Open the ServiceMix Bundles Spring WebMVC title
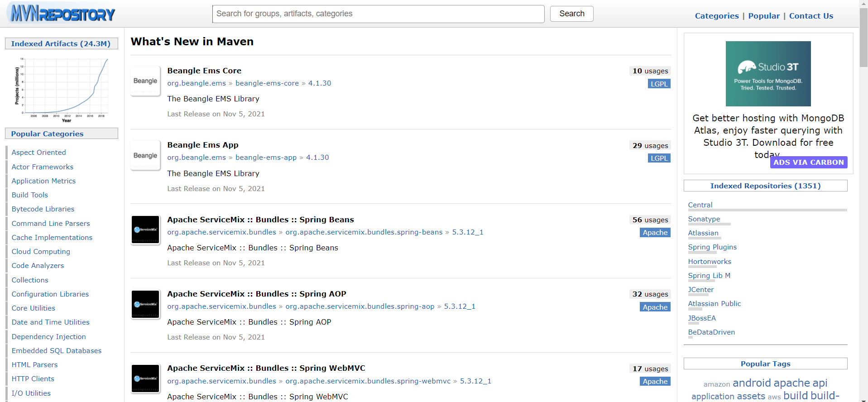Image resolution: width=868 pixels, height=402 pixels. pyautogui.click(x=266, y=368)
